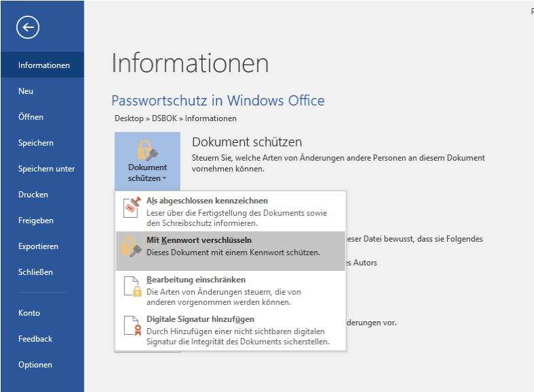
Task: Select Exportieren in the sidebar
Action: pos(42,246)
